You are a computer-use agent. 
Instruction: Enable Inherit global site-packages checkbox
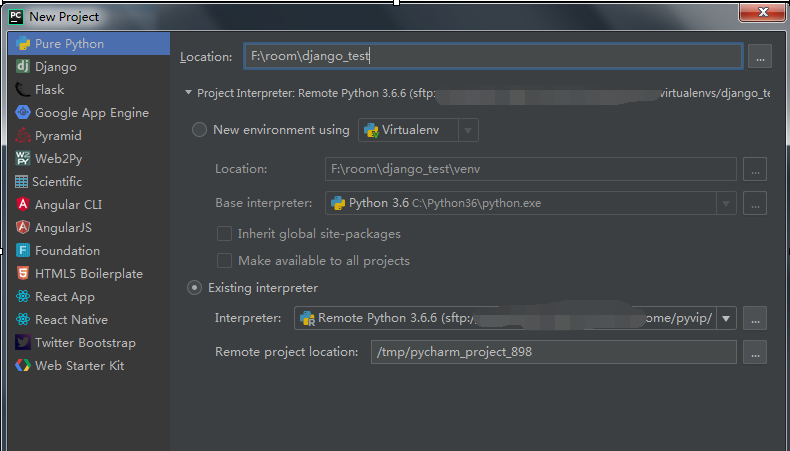(224, 234)
